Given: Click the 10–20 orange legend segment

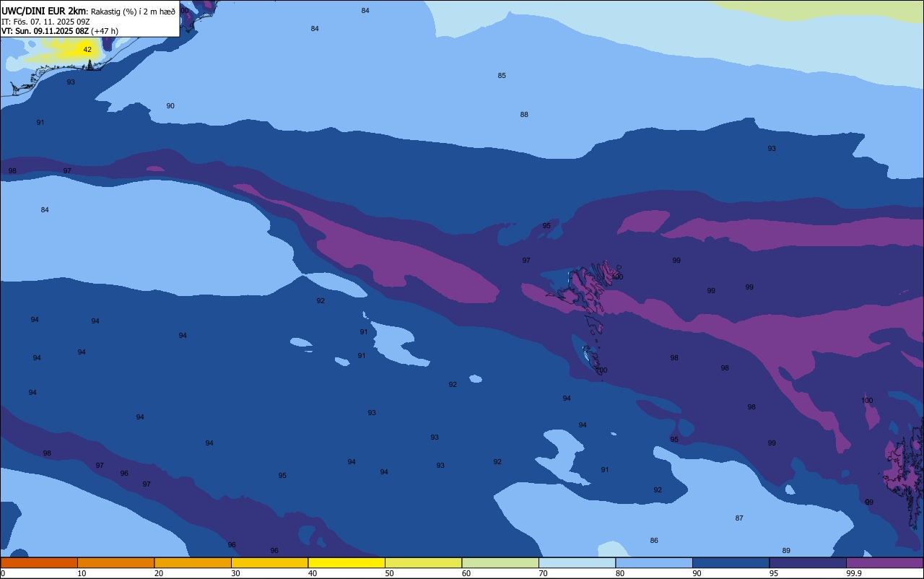Looking at the screenshot, I should click(x=115, y=562).
